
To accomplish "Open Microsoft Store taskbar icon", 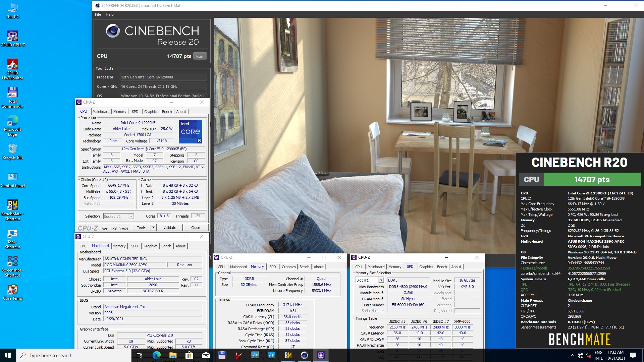I will [x=189, y=355].
